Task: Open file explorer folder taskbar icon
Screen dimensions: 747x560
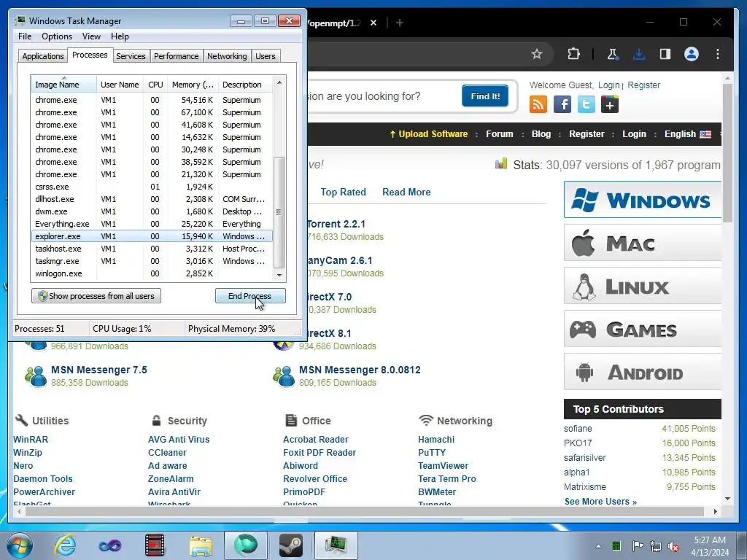Action: pos(201,545)
